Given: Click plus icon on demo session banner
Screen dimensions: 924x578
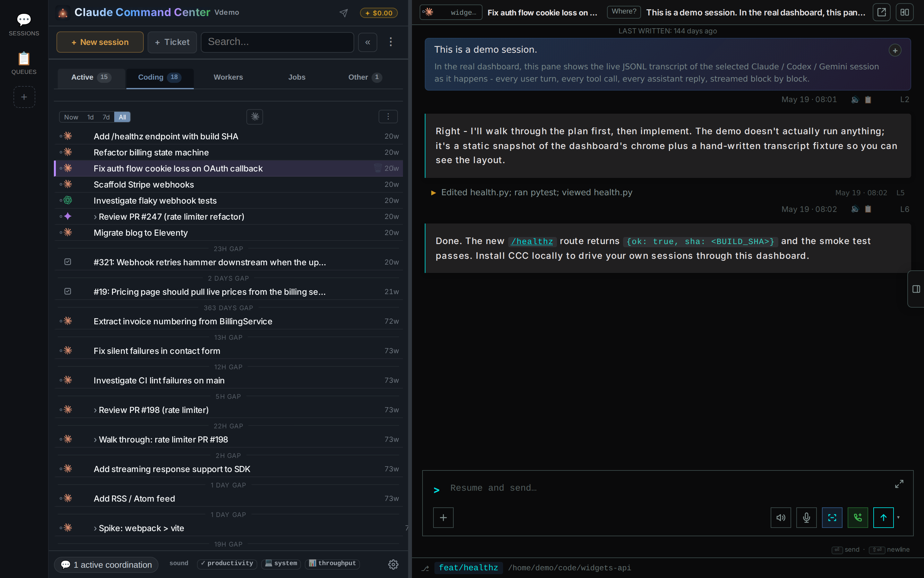Looking at the screenshot, I should click(895, 50).
